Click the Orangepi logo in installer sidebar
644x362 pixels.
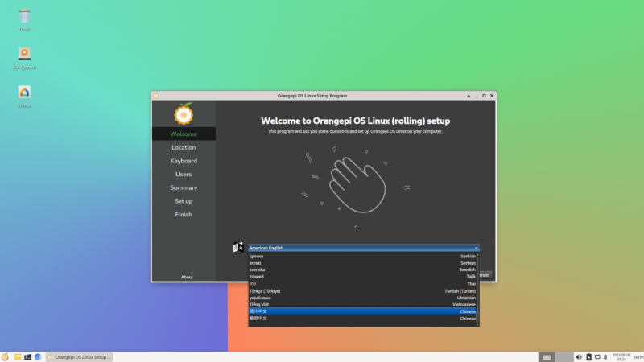[x=184, y=113]
